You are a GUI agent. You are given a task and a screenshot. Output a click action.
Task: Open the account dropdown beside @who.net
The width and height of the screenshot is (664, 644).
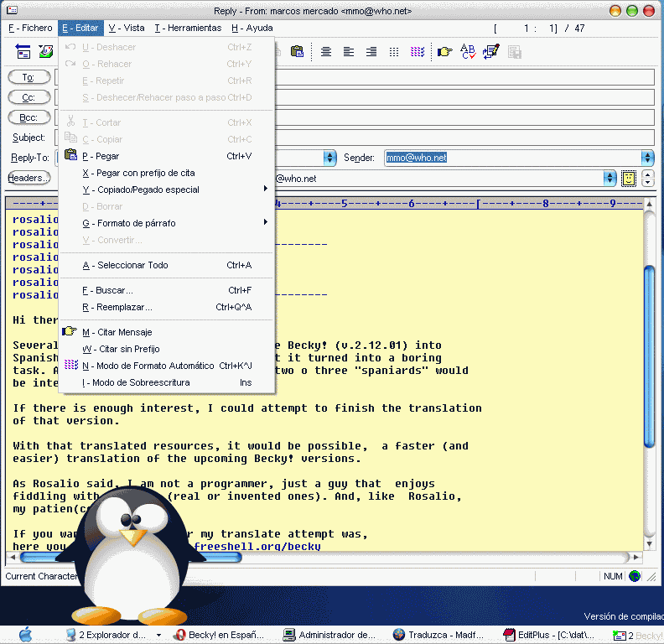tap(610, 179)
